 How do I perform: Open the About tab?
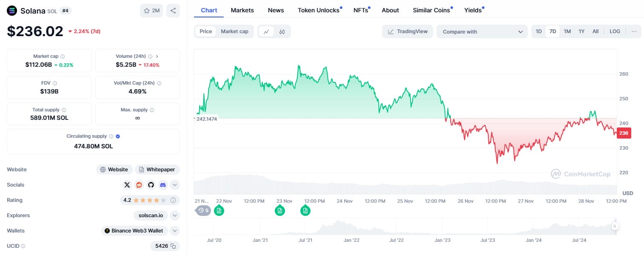click(390, 10)
